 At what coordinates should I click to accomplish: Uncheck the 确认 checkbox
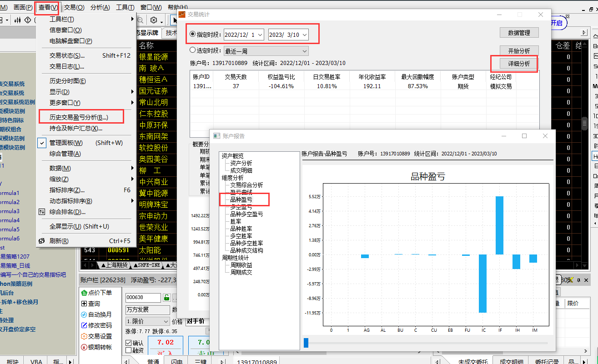(x=128, y=343)
